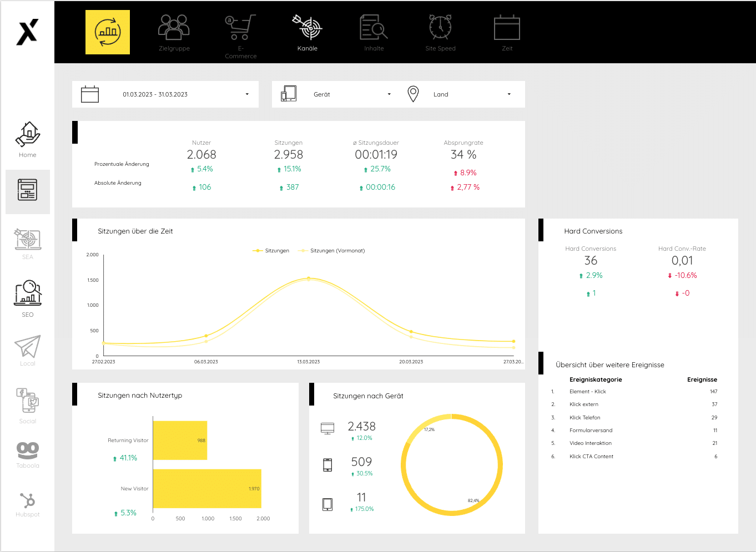Screen dimensions: 756x552
Task: Click the X logo in the sidebar
Action: (x=27, y=32)
